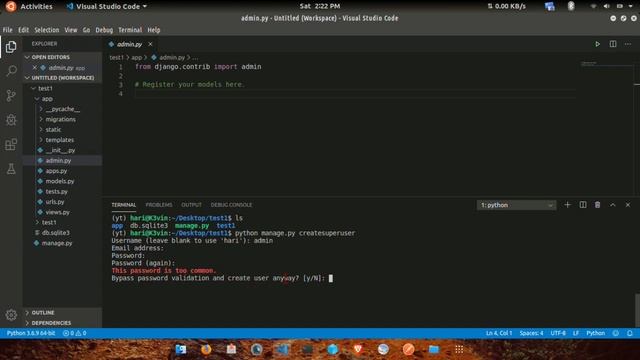
Task: Open the Edit menu
Action: coord(23,30)
